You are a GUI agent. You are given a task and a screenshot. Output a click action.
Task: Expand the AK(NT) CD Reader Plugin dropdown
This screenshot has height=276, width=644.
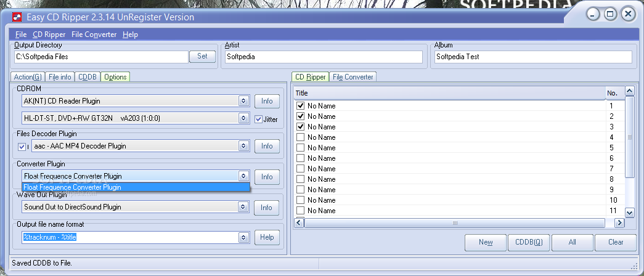click(x=243, y=100)
